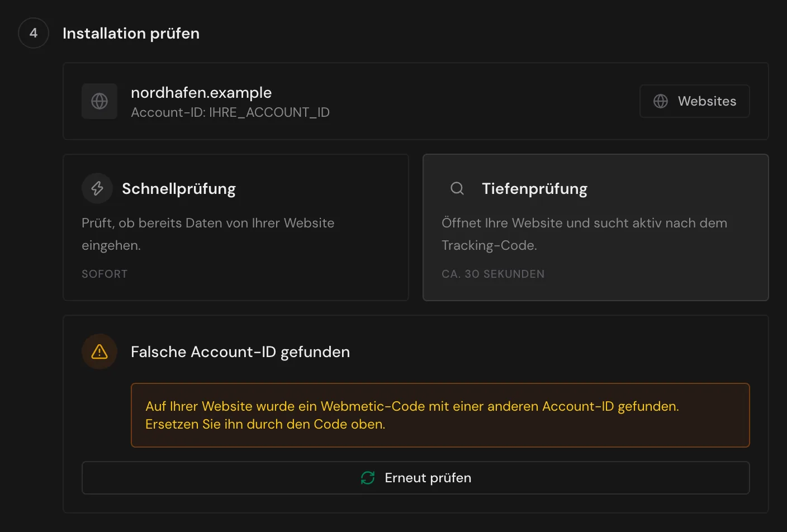Click the orange warning message box

(440, 415)
